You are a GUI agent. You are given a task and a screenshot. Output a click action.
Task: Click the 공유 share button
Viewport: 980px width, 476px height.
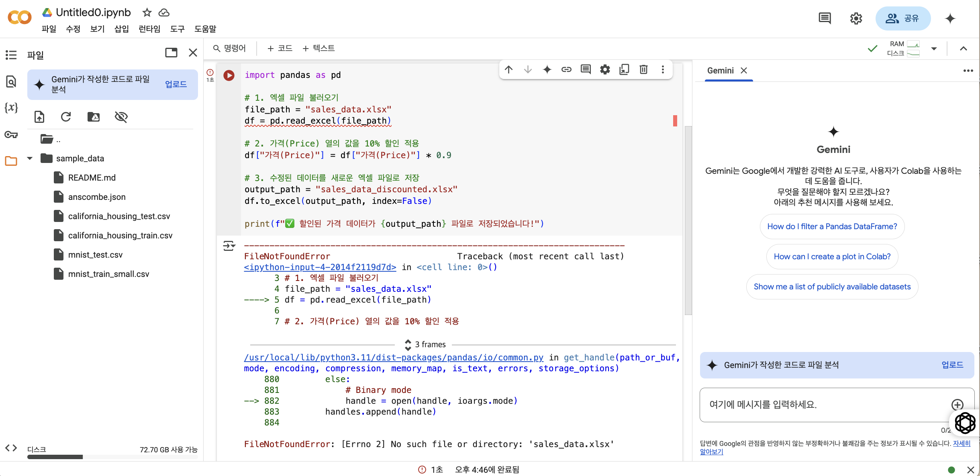903,18
